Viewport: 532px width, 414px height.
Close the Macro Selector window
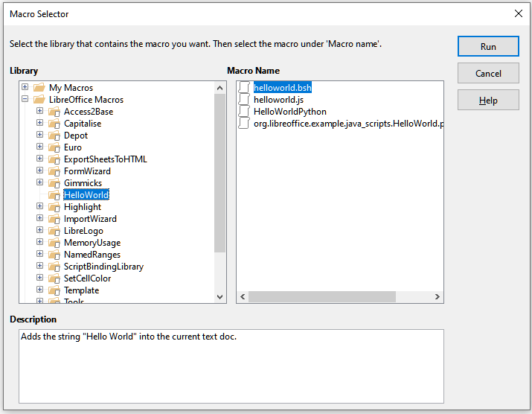pos(518,13)
